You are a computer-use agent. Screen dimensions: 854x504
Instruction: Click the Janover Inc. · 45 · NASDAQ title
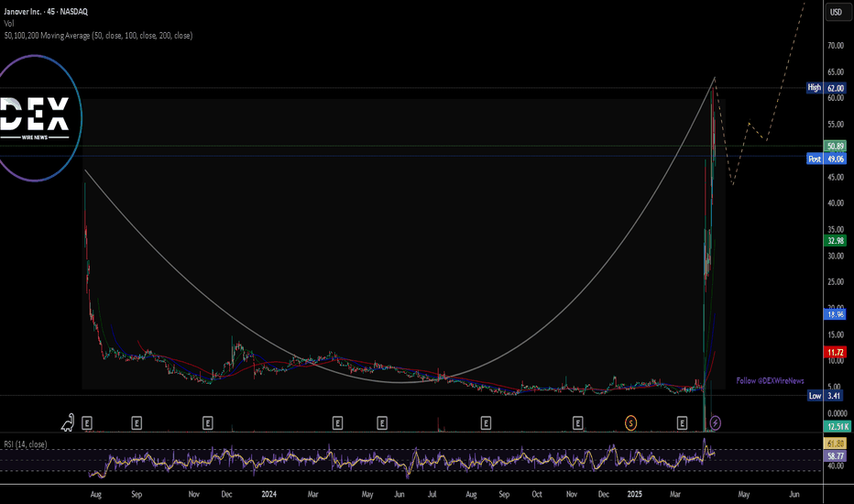coord(46,11)
